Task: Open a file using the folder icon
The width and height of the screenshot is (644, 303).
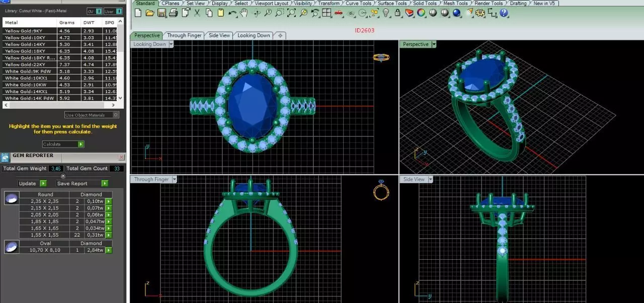Action: 150,13
